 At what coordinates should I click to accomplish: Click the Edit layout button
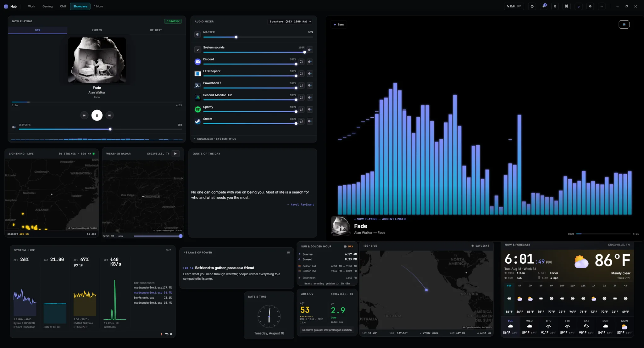click(x=514, y=6)
